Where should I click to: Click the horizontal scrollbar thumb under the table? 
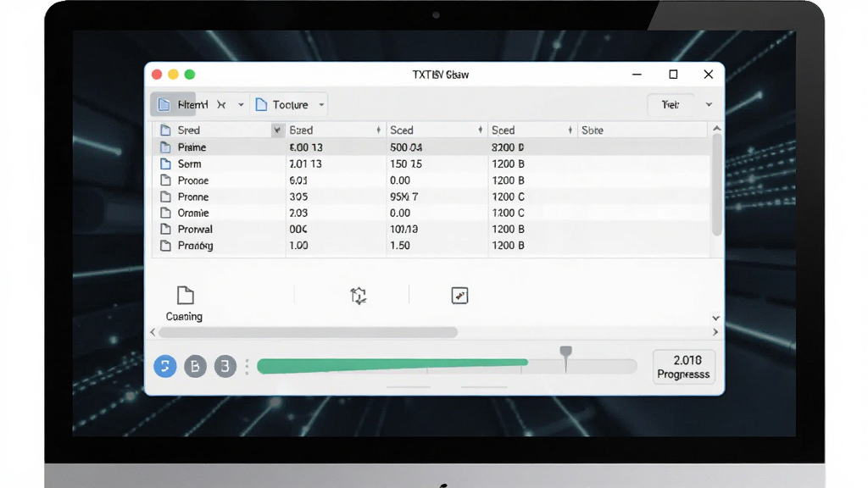point(309,332)
